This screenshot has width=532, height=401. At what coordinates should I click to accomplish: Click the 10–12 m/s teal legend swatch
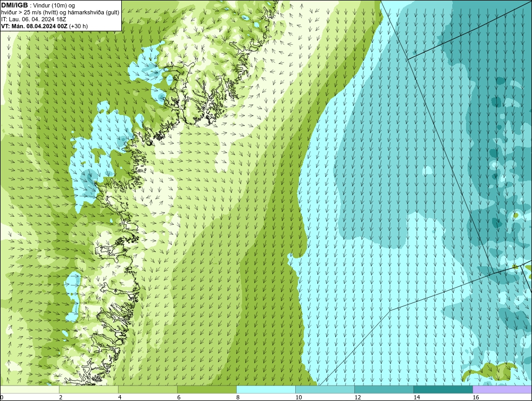[325, 389]
